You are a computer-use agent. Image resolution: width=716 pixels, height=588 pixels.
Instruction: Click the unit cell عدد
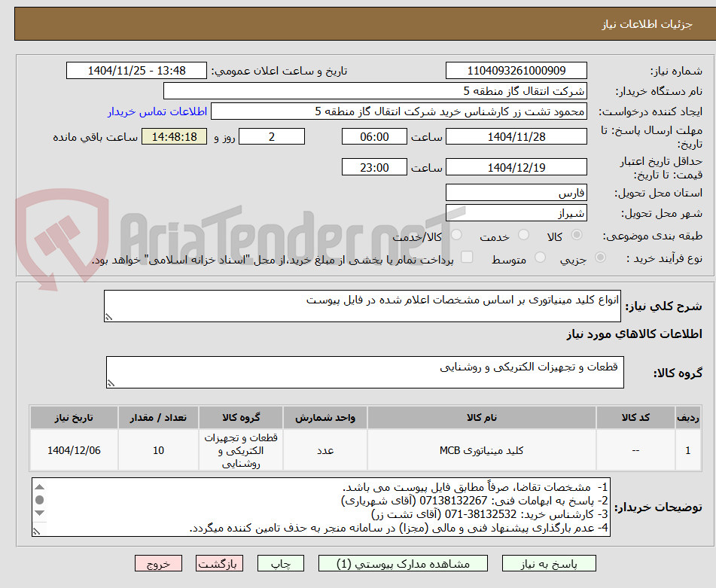click(x=325, y=450)
